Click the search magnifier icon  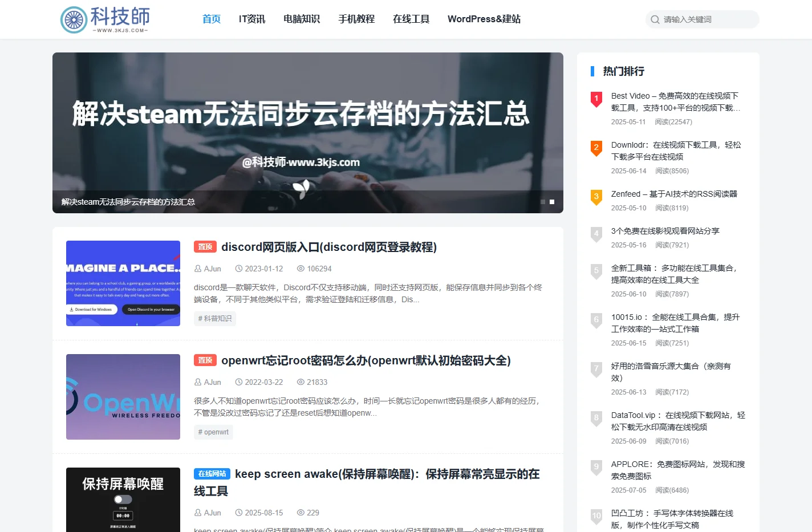click(x=655, y=19)
